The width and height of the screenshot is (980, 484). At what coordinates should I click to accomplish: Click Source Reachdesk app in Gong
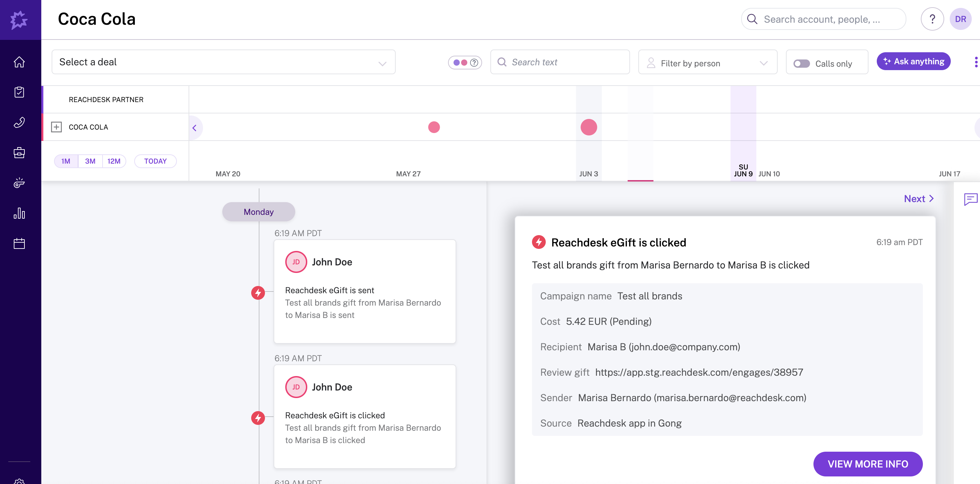pos(629,423)
